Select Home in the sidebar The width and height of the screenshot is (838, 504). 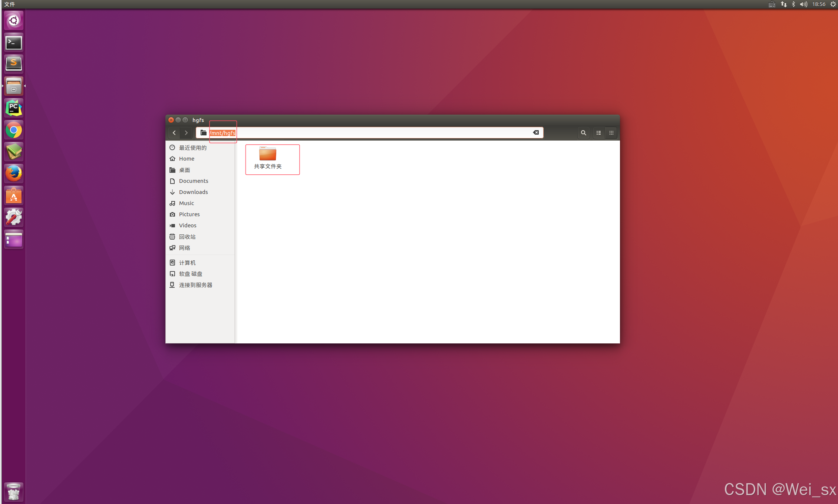click(x=187, y=159)
